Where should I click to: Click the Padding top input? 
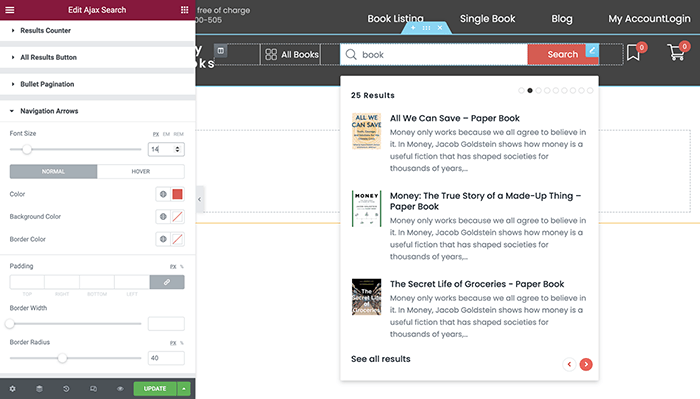27,282
